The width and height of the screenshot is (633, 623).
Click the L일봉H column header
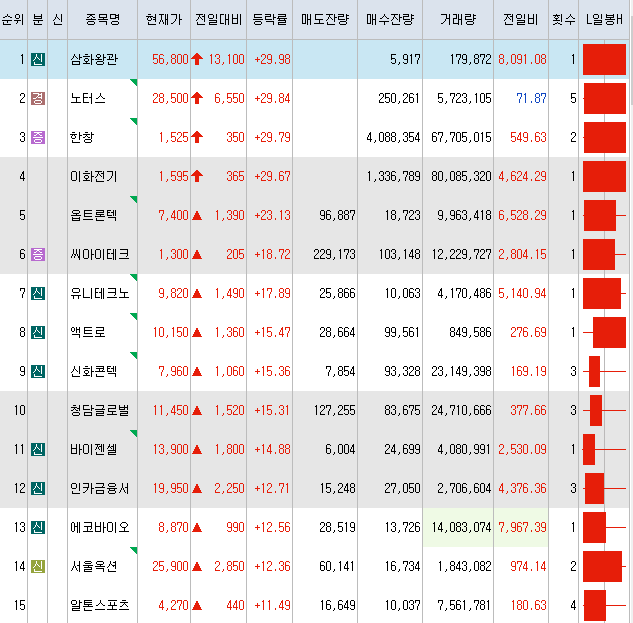604,19
